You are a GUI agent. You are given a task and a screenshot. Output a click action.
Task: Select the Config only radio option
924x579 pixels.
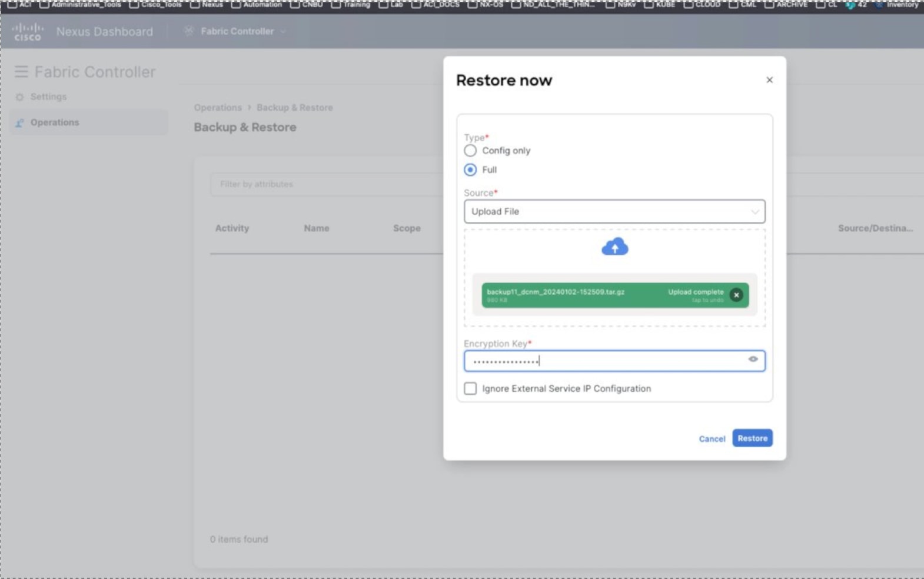[x=470, y=151]
